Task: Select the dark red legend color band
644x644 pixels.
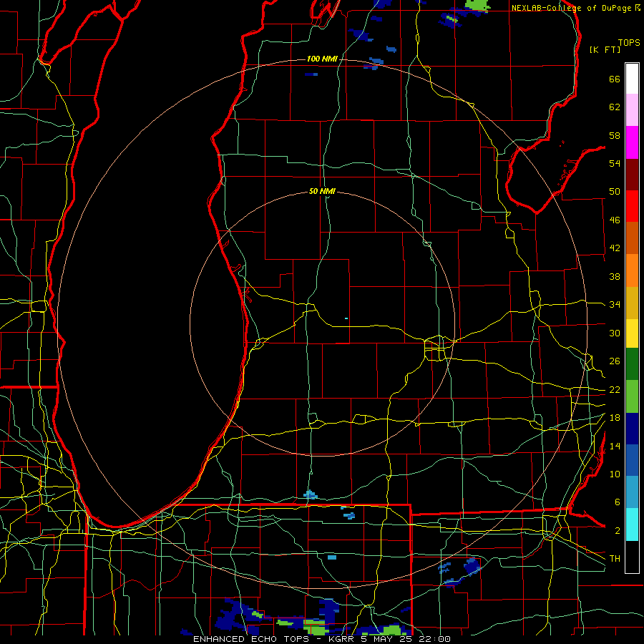Action: pos(632,175)
